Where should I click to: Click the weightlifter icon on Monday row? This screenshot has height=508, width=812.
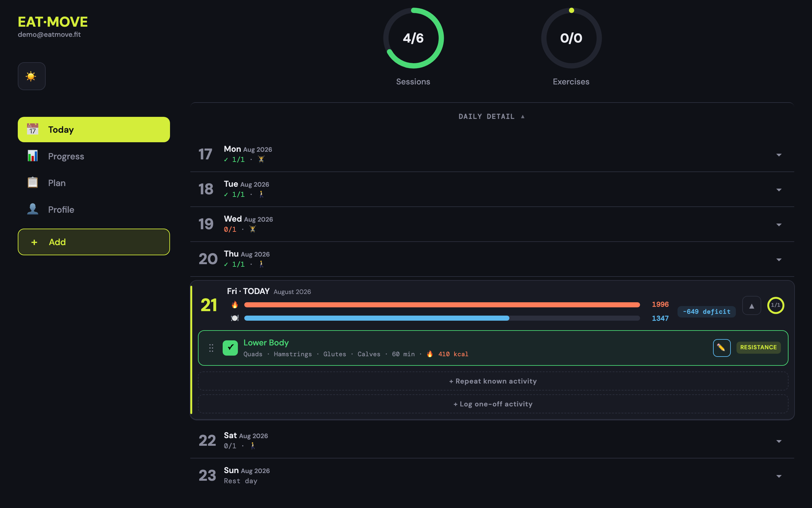261,159
